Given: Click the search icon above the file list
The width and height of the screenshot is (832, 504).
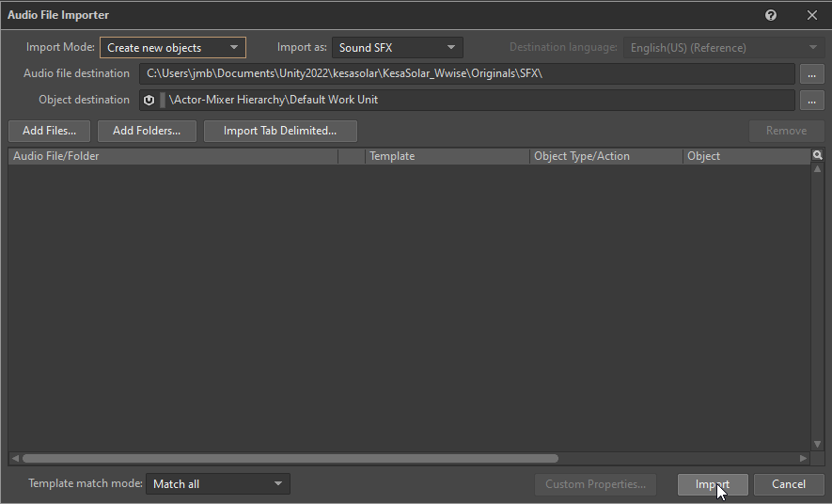Looking at the screenshot, I should pos(817,155).
